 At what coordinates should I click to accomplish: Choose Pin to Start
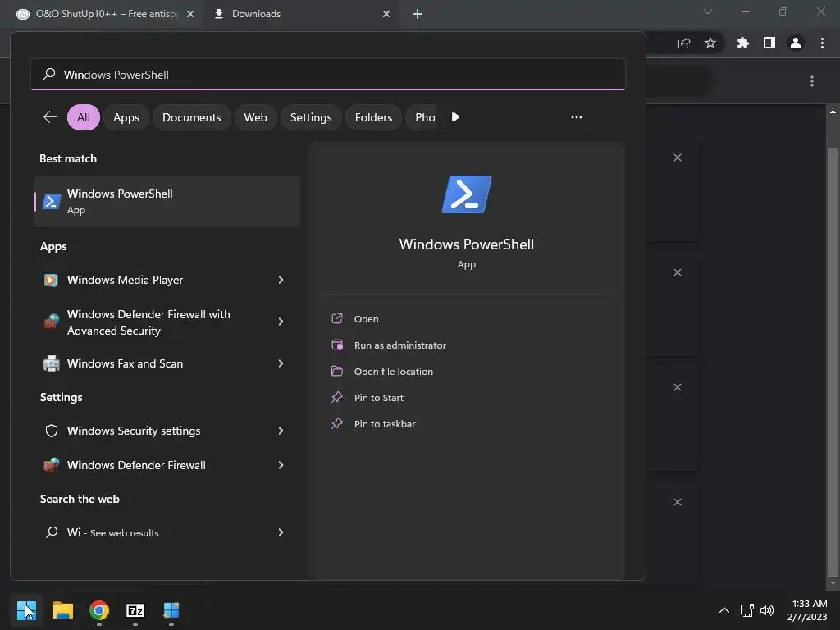click(x=379, y=398)
